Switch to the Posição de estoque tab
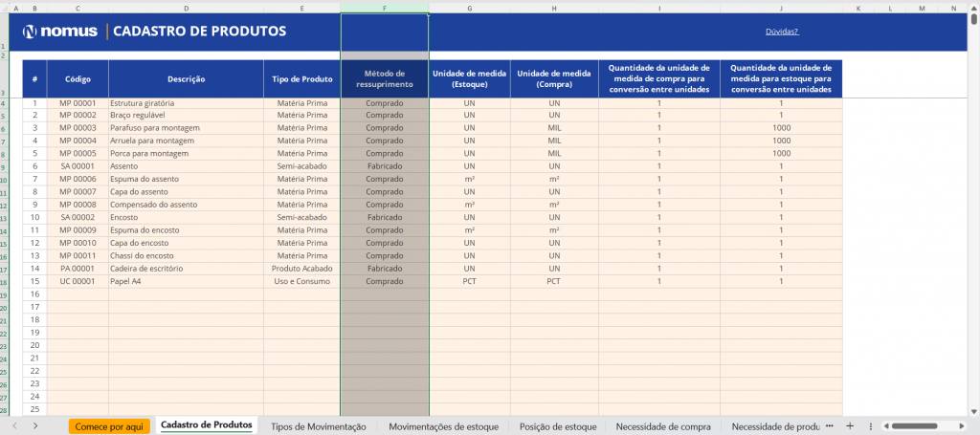This screenshot has height=435, width=980. (558, 426)
